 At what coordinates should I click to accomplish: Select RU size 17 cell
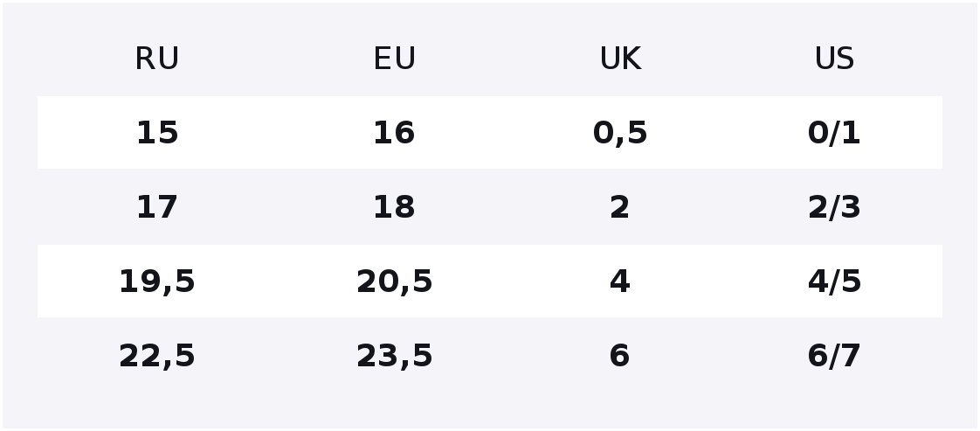pyautogui.click(x=157, y=207)
